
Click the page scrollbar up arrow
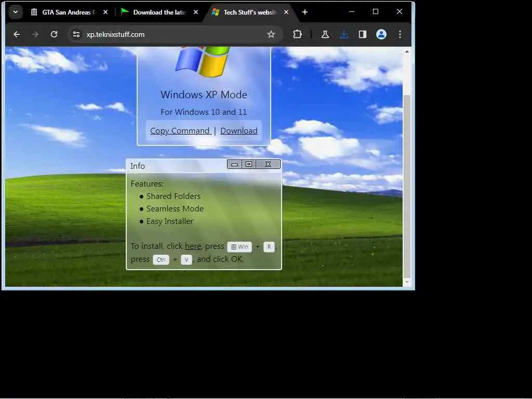[x=407, y=51]
